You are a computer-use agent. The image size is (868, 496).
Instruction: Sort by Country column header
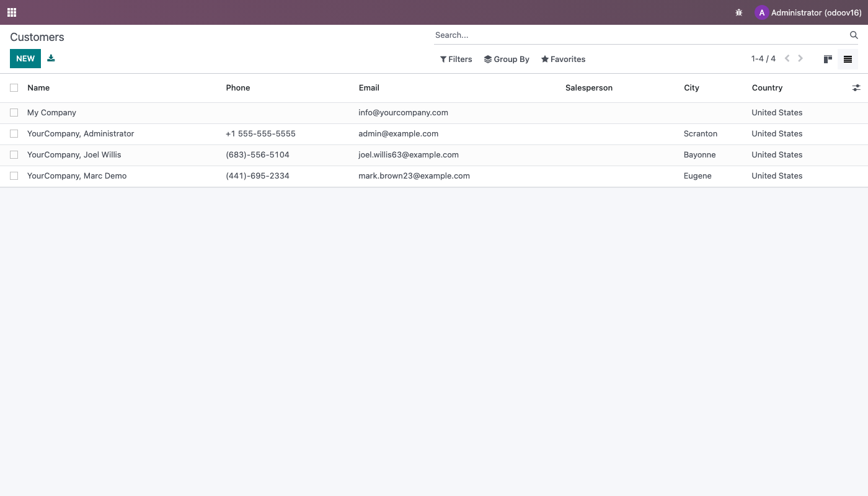click(767, 88)
